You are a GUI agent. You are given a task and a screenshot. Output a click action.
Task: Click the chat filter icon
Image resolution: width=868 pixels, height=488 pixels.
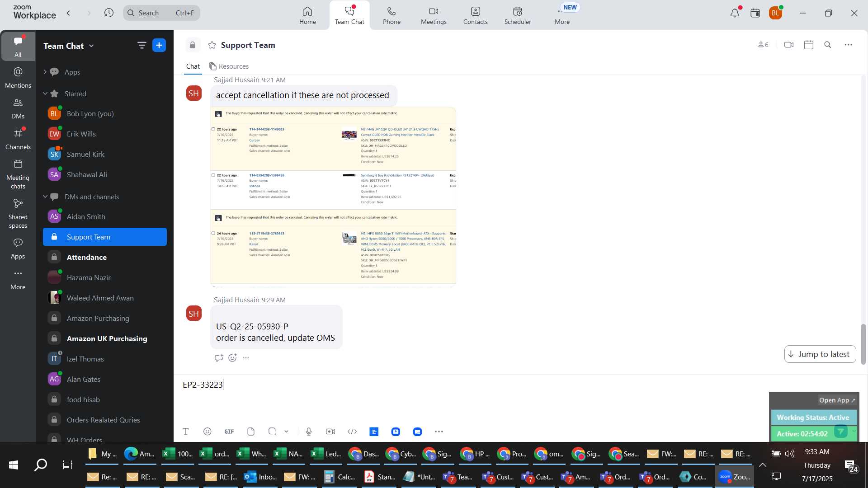click(x=142, y=45)
